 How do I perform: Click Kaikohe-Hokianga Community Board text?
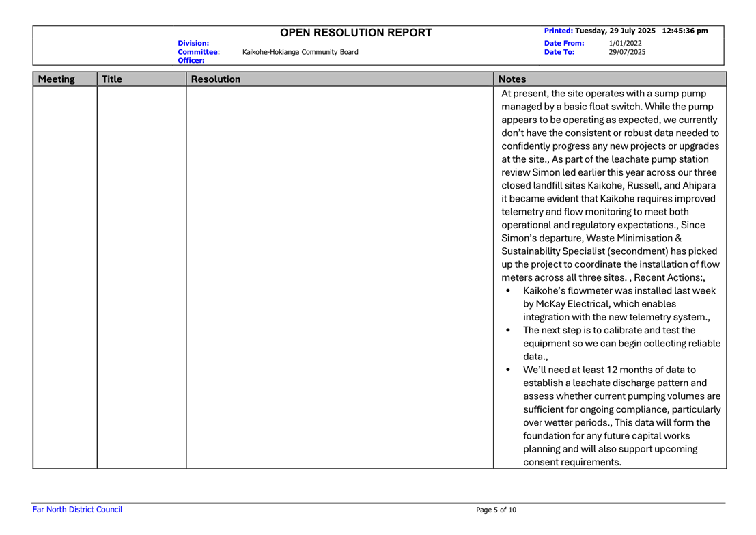click(300, 52)
